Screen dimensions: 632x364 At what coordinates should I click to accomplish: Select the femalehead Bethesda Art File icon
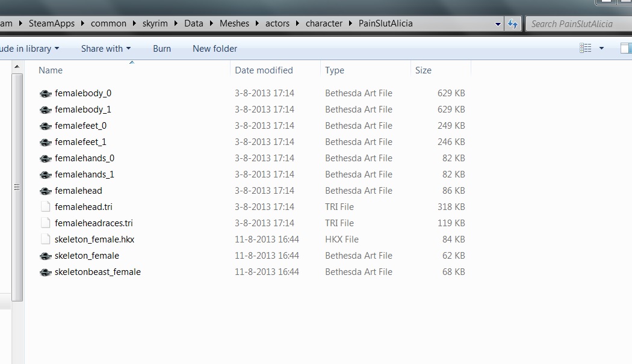[x=46, y=191]
